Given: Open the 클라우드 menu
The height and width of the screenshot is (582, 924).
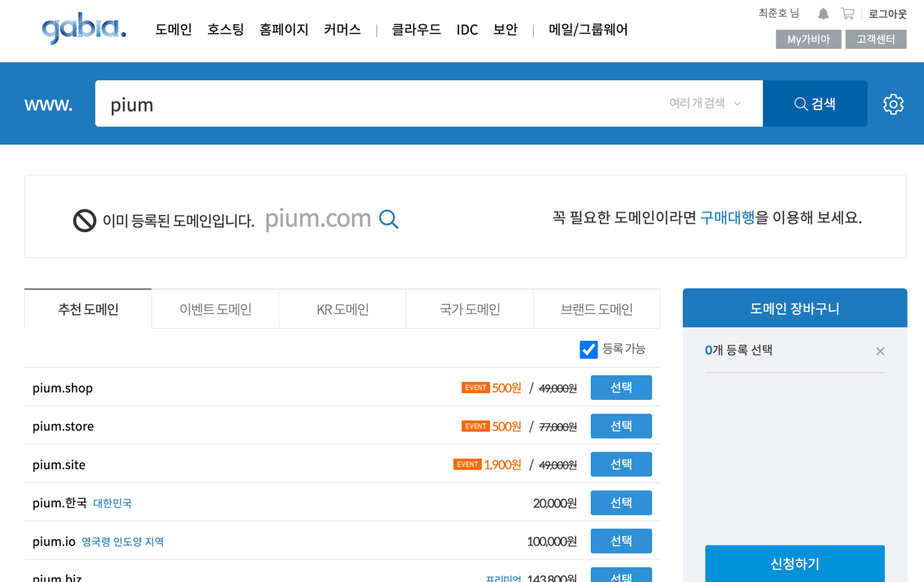Looking at the screenshot, I should click(x=416, y=30).
